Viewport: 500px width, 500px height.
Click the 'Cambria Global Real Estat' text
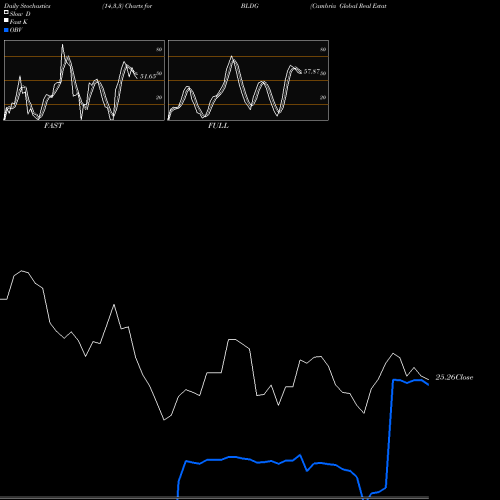pyautogui.click(x=348, y=6)
